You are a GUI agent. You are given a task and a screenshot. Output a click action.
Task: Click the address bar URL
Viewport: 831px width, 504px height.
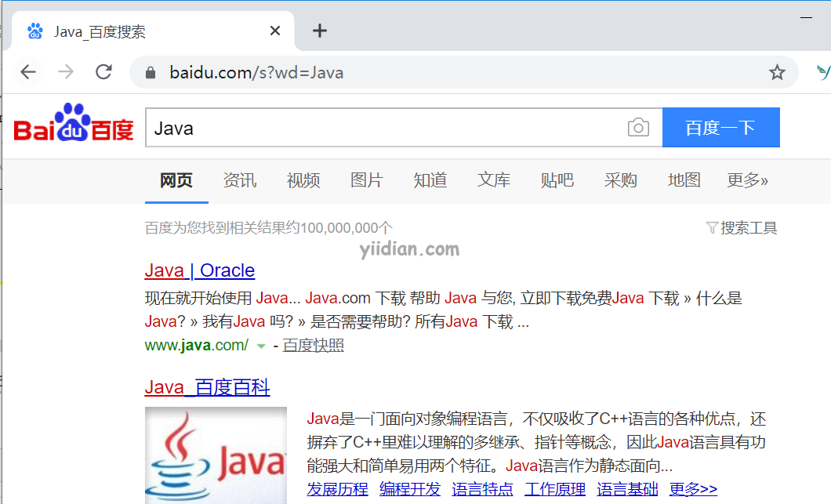256,73
